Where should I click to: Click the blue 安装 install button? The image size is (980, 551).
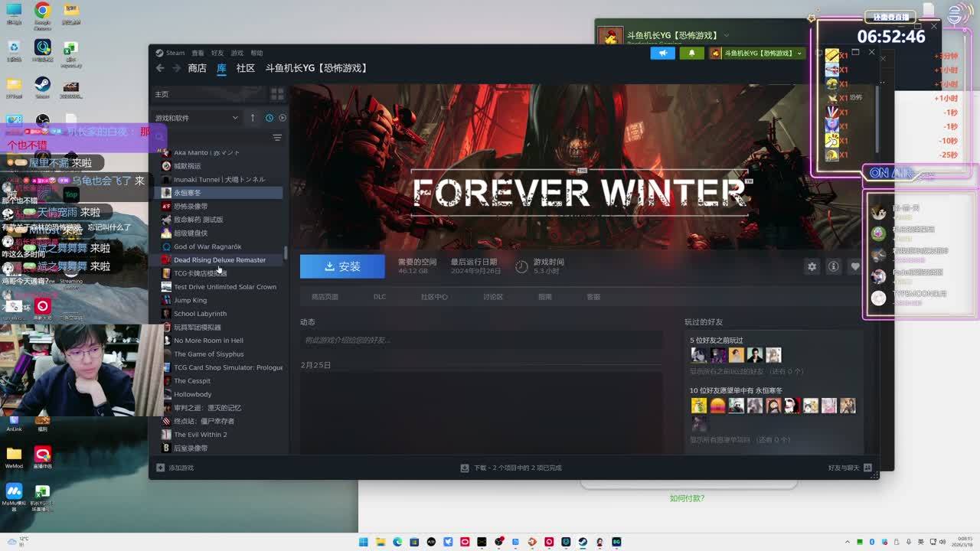coord(342,266)
